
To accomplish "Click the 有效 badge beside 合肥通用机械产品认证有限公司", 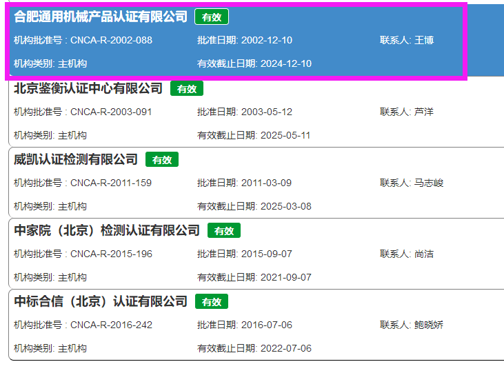I will coord(212,17).
